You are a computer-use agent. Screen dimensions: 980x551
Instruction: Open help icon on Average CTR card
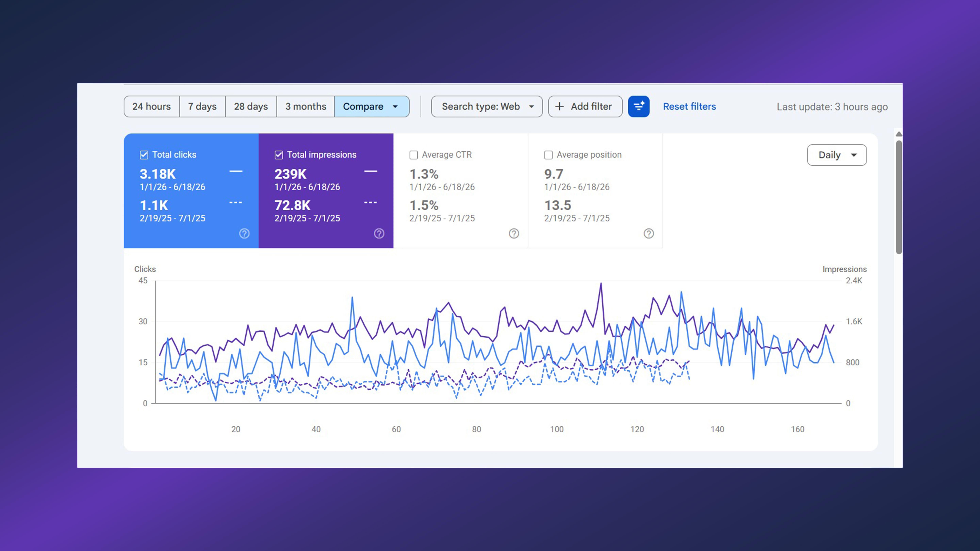(x=514, y=233)
